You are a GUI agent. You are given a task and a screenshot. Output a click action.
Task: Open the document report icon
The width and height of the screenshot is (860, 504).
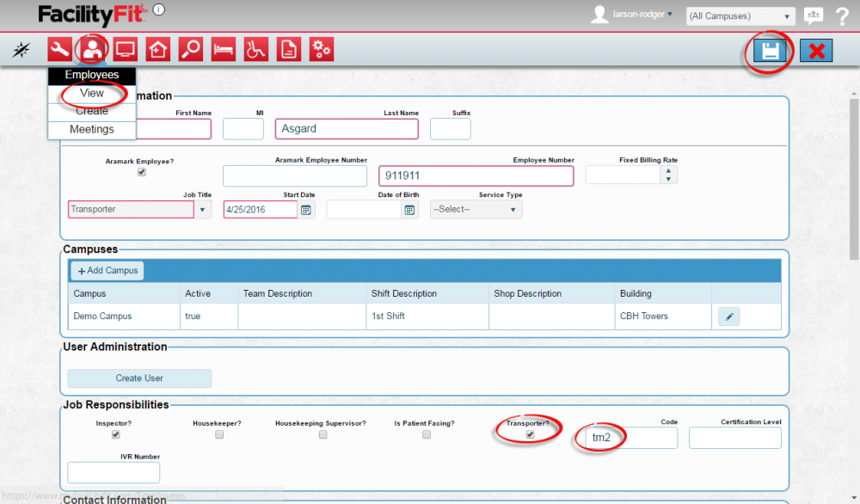pyautogui.click(x=288, y=50)
